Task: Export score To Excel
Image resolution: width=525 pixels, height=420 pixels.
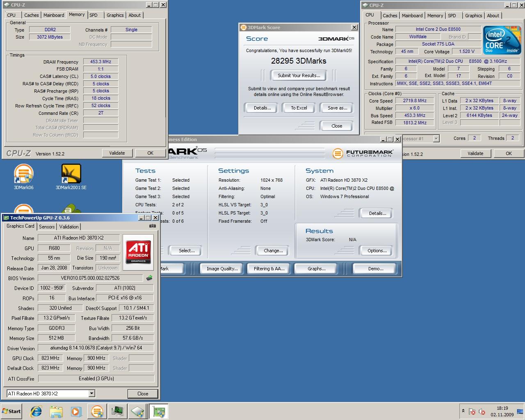Action: tap(299, 108)
